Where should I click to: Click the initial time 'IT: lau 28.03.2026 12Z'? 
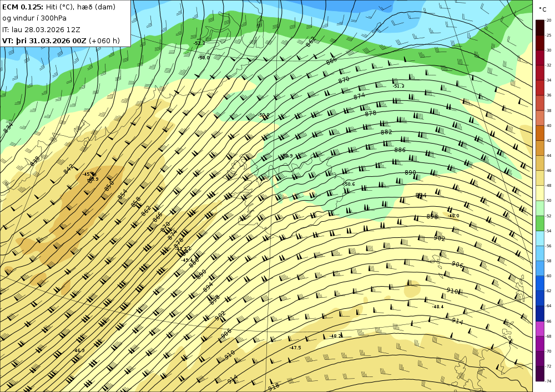(x=41, y=30)
